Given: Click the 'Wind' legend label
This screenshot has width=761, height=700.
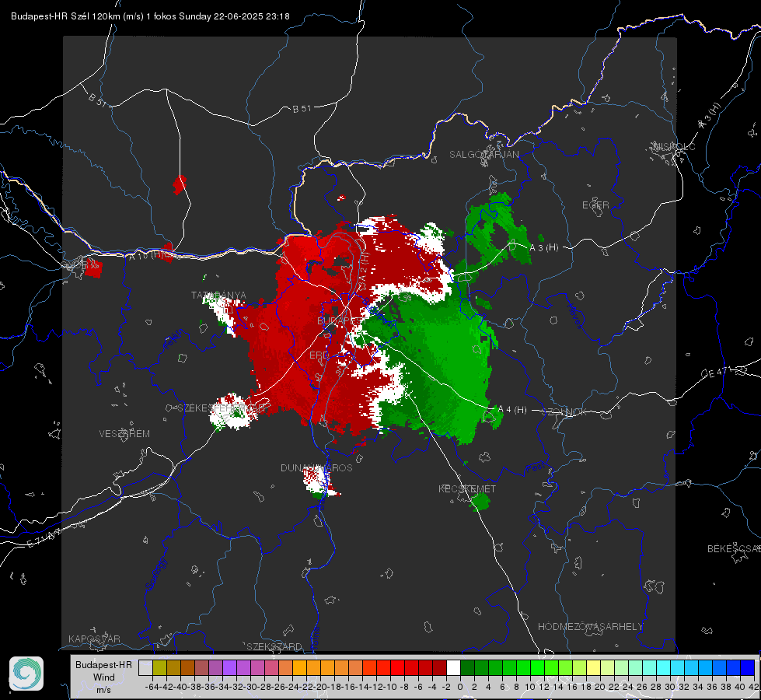Looking at the screenshot, I should [x=104, y=677].
